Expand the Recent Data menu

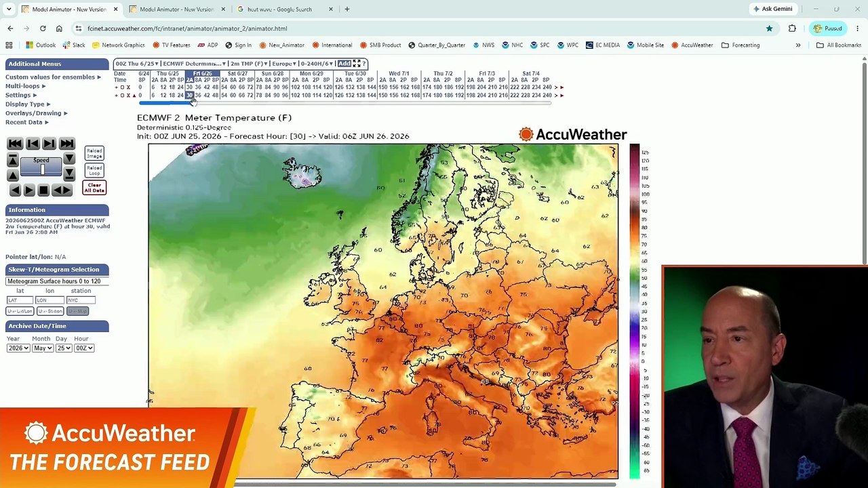click(27, 122)
